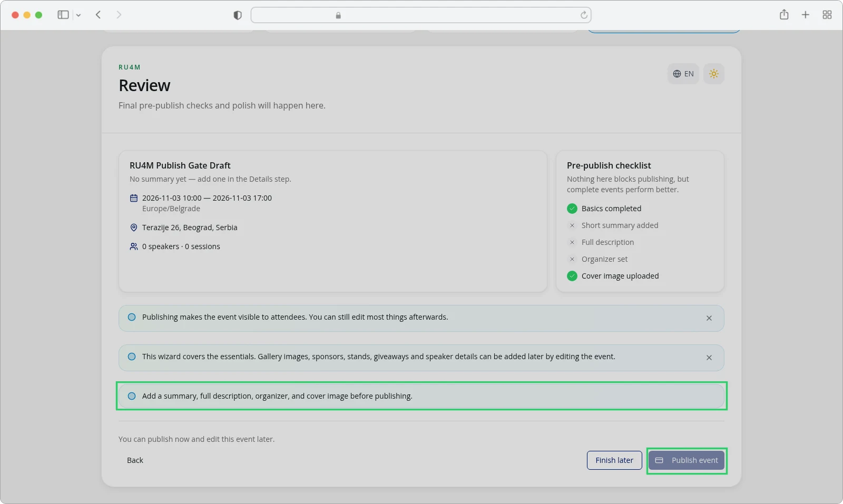The image size is (843, 504).
Task: Click the 'Europe/Belgrade' timezone text
Action: [x=171, y=209]
